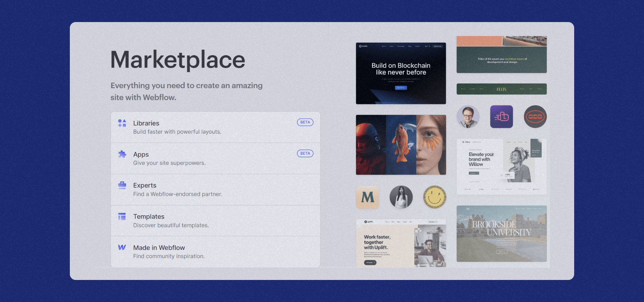Viewport: 644px width, 302px height.
Task: Open the purple app icon tile
Action: [x=501, y=117]
